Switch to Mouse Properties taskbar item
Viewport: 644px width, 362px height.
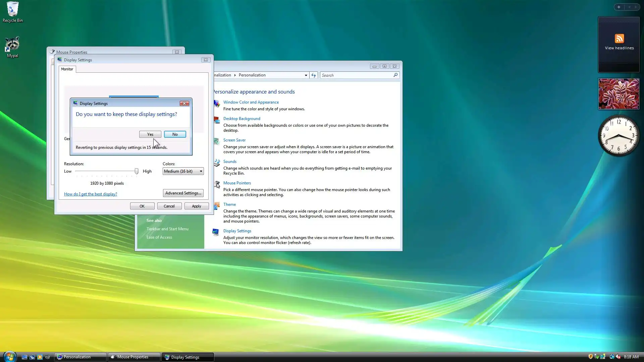pyautogui.click(x=133, y=357)
